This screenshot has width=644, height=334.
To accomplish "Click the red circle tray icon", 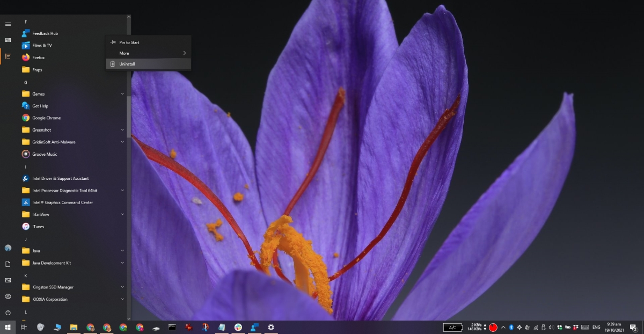I will click(493, 327).
